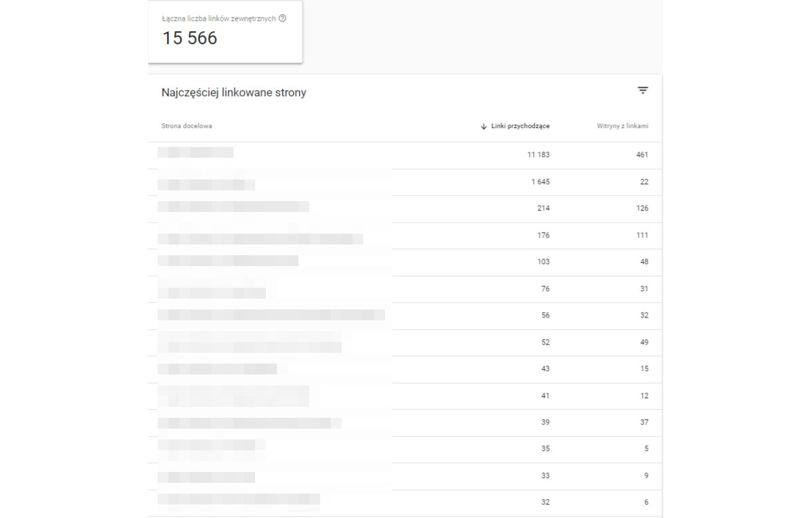Image resolution: width=812 pixels, height=518 pixels.
Task: Click the 15 566 total external links card
Action: pyautogui.click(x=225, y=32)
